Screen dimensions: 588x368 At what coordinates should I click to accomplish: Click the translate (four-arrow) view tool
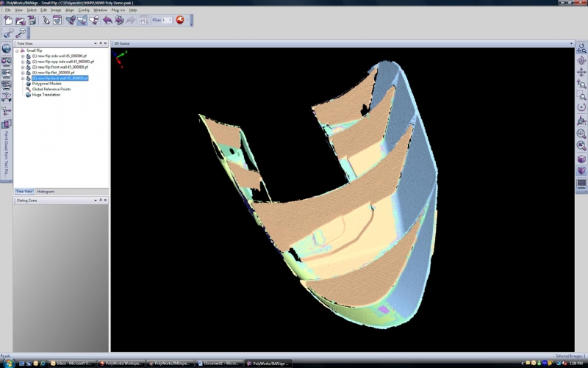[581, 72]
